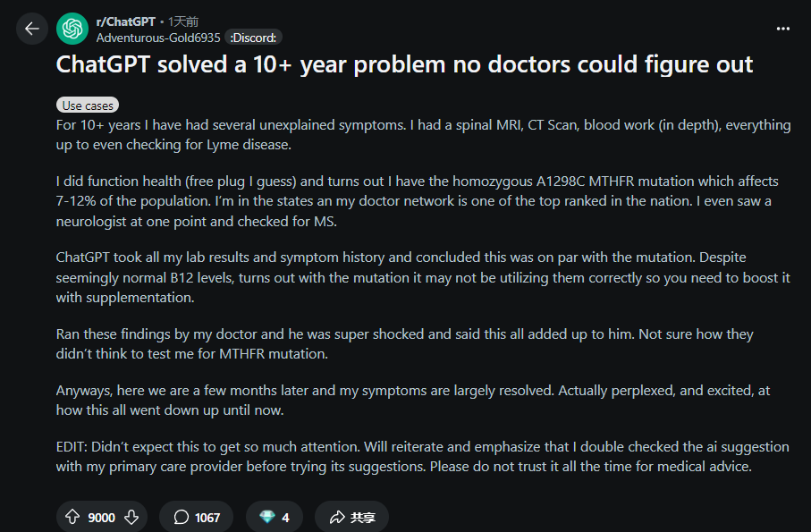Open Adventurous-Gold6935 user profile

coord(158,38)
